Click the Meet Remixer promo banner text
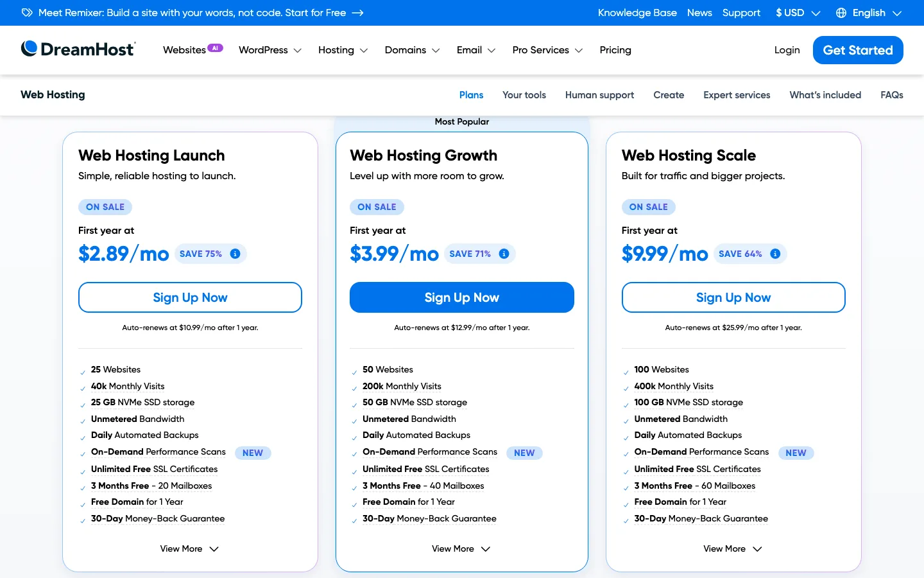The height and width of the screenshot is (578, 924). pos(192,13)
